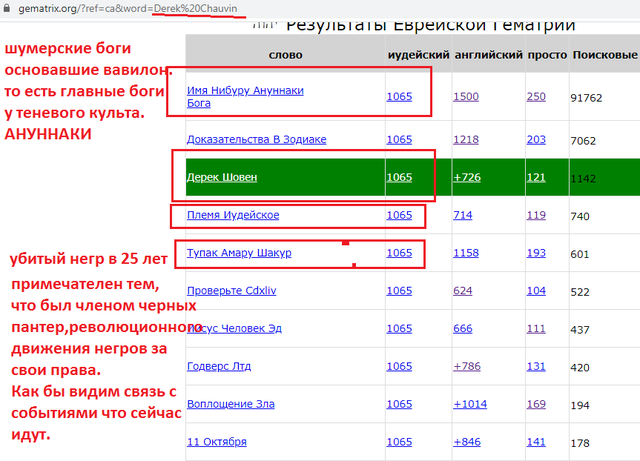Open the link ending Человек Эд
Image resolution: width=640 pixels, height=461 pixels.
coord(235,328)
